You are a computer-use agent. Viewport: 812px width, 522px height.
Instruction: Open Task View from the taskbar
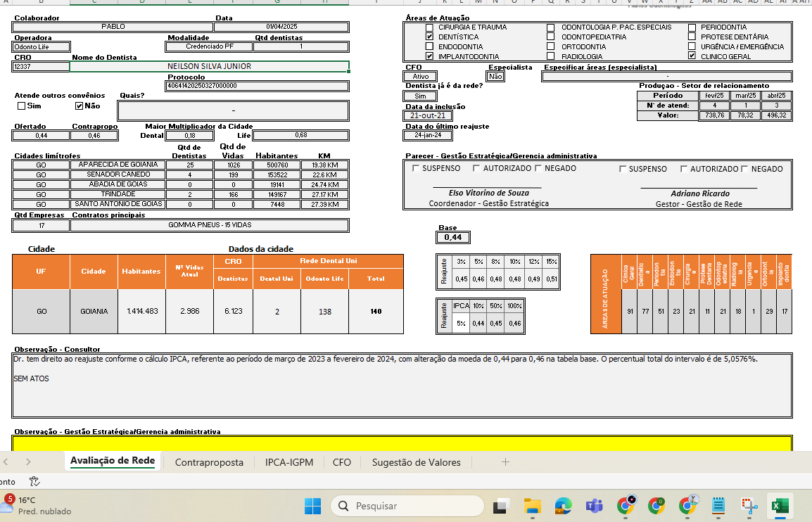pos(502,506)
